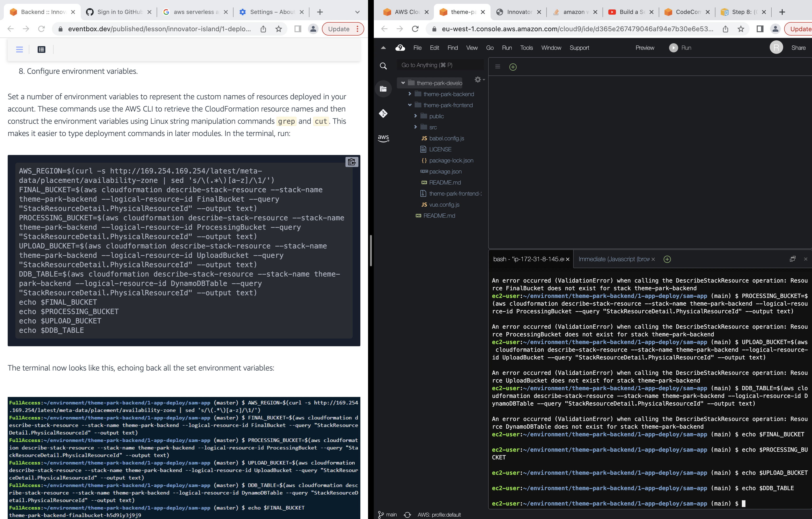Click the Run button in Cloud9
The image size is (812, 519).
[680, 48]
